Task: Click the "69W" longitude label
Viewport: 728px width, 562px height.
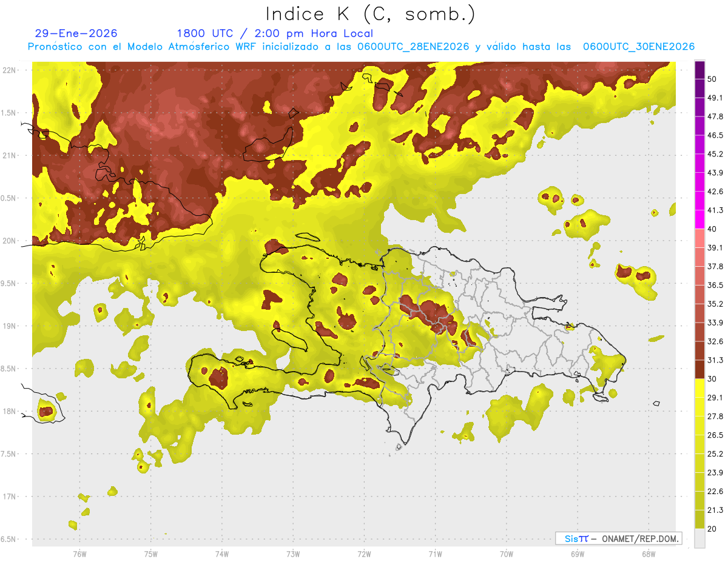Action: click(577, 554)
